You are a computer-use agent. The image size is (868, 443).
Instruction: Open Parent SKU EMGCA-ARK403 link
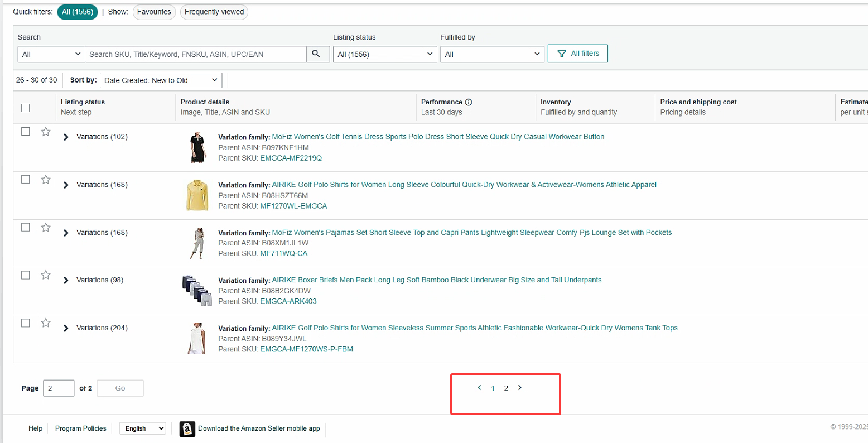[288, 302]
